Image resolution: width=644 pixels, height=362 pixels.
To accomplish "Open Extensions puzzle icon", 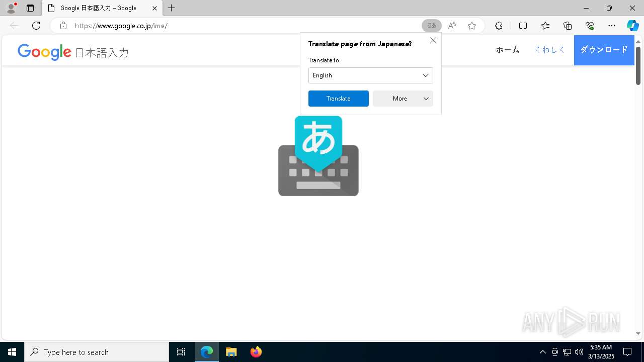I will click(499, 26).
